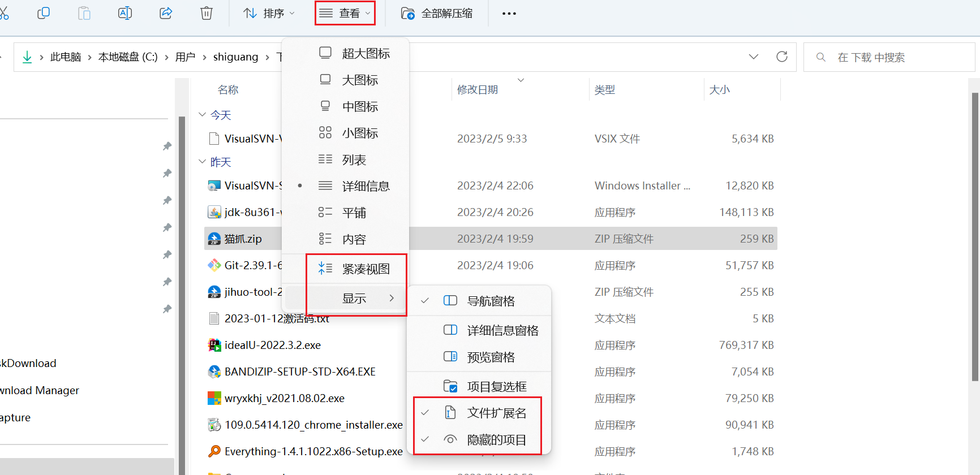
Task: Click the Rename icon in toolbar
Action: [x=124, y=13]
